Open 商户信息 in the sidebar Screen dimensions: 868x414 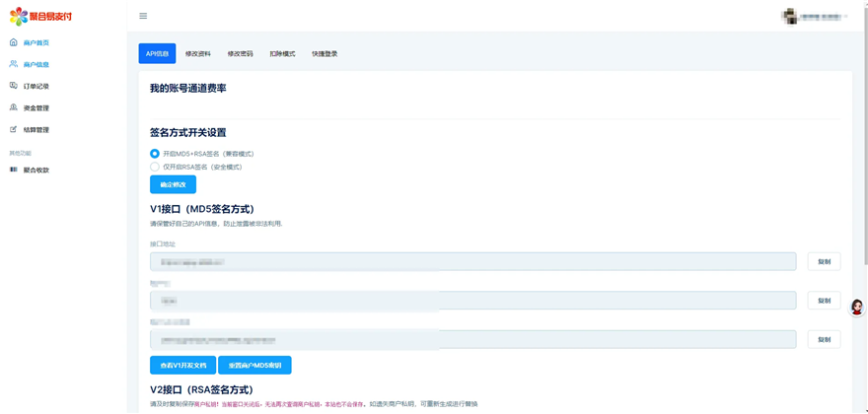pyautogui.click(x=36, y=65)
